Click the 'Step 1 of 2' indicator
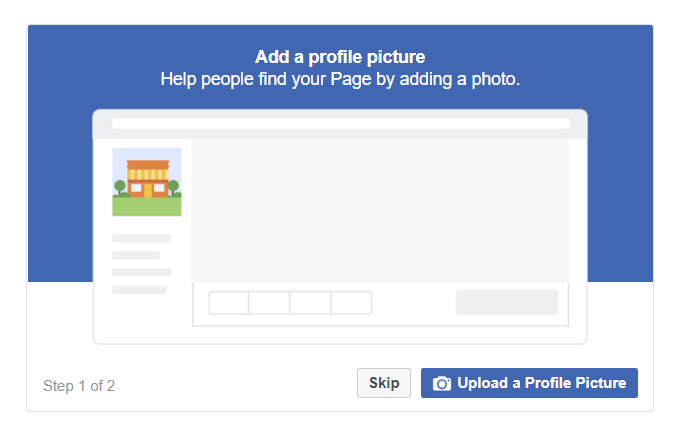The image size is (680, 440). [x=79, y=385]
